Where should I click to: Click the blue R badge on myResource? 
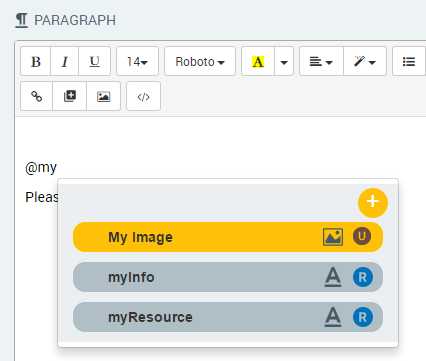(363, 317)
